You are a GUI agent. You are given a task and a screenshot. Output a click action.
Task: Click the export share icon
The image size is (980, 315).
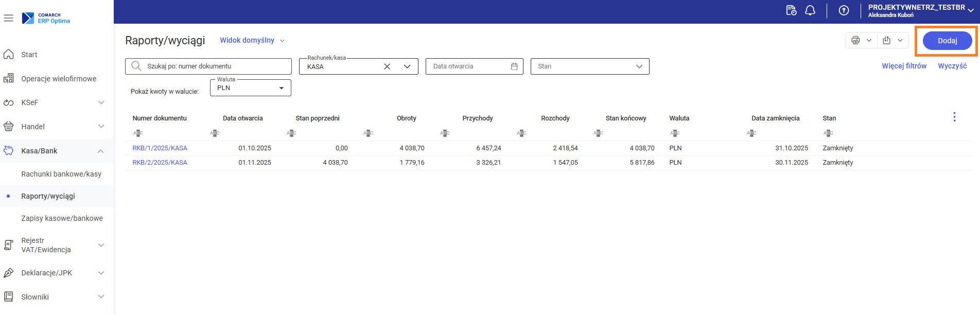[x=886, y=40]
